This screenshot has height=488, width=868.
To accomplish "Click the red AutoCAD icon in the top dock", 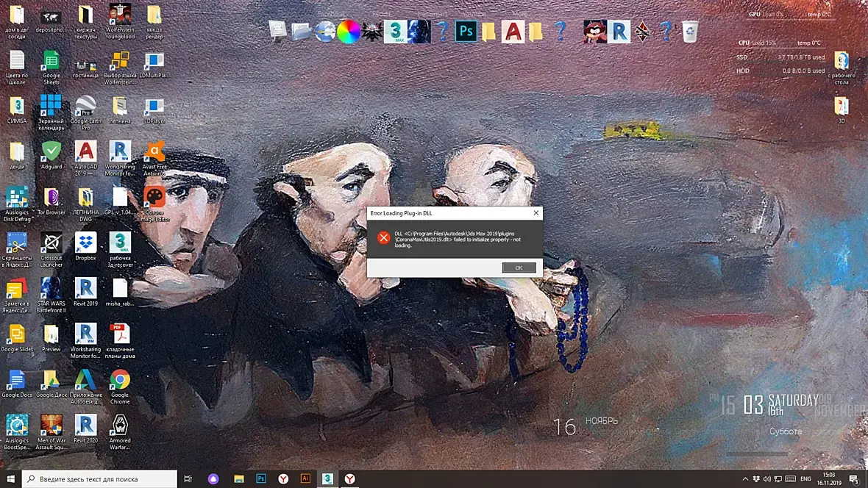I will [x=513, y=32].
